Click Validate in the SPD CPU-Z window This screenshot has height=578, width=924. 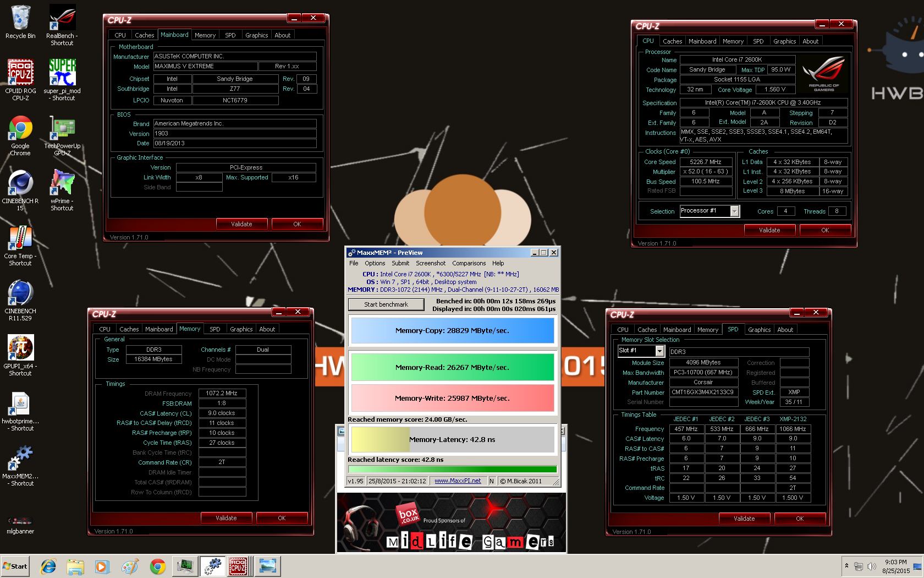click(x=744, y=519)
